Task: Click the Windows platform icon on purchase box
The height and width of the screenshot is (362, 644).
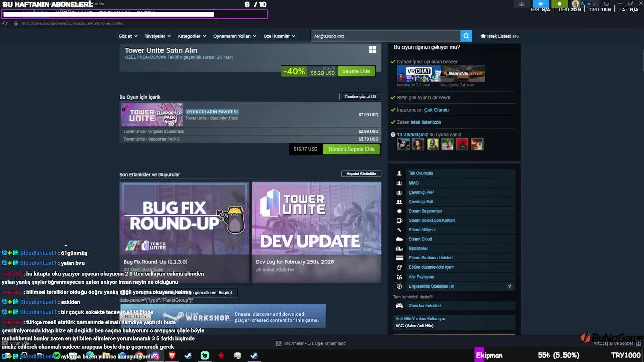Action: [x=373, y=50]
